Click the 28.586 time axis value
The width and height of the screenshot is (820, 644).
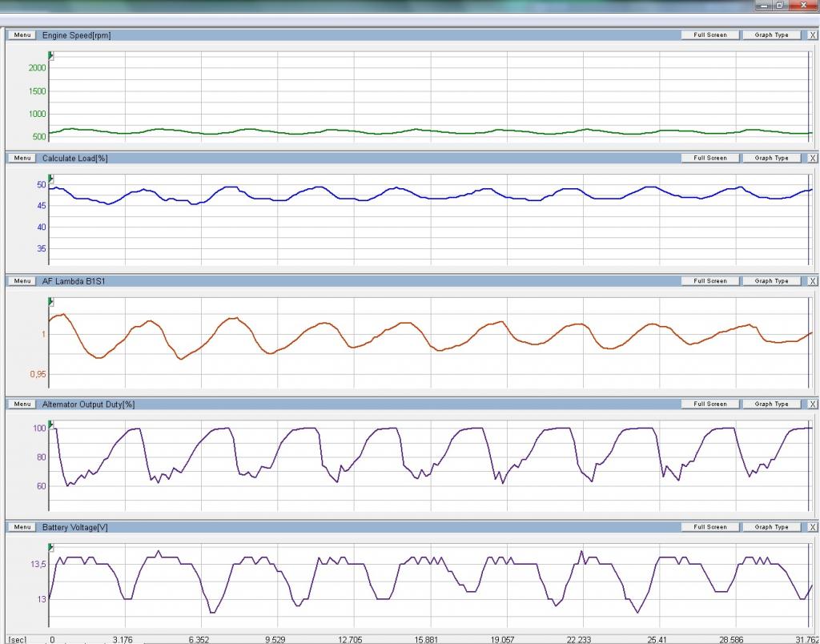pyautogui.click(x=732, y=640)
